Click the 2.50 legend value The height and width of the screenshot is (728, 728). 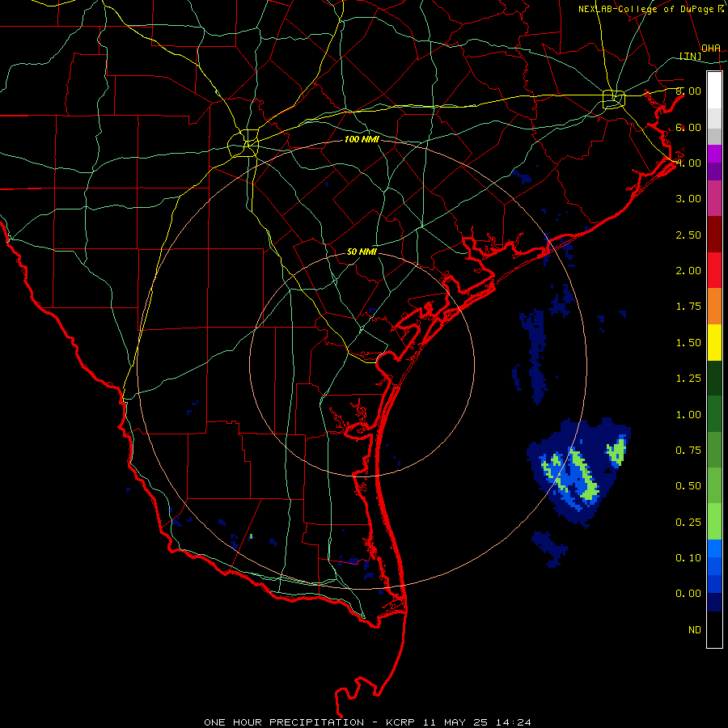coord(688,235)
